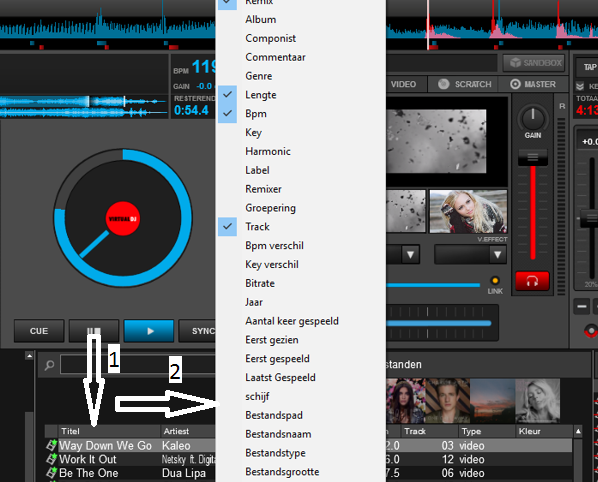Enable the Bestandspad column

[274, 415]
